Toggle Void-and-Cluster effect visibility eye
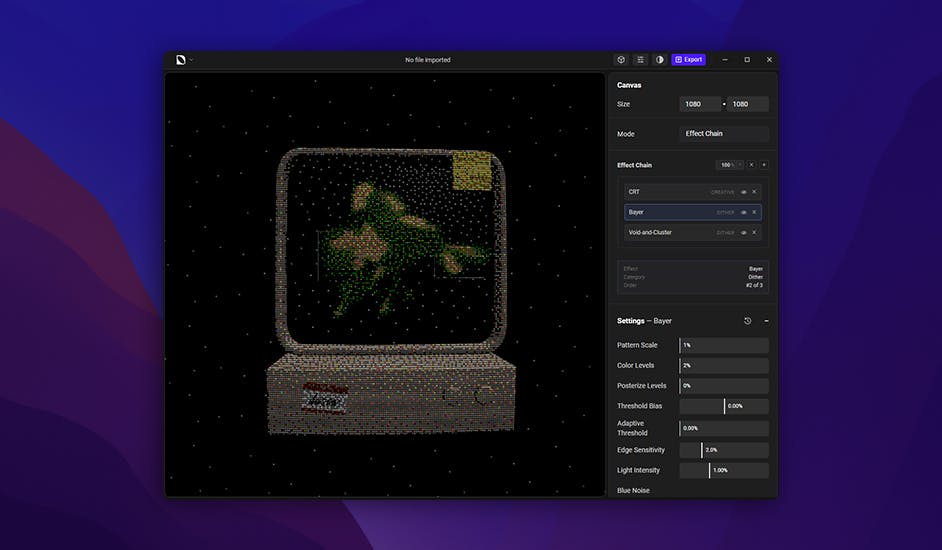 [743, 232]
